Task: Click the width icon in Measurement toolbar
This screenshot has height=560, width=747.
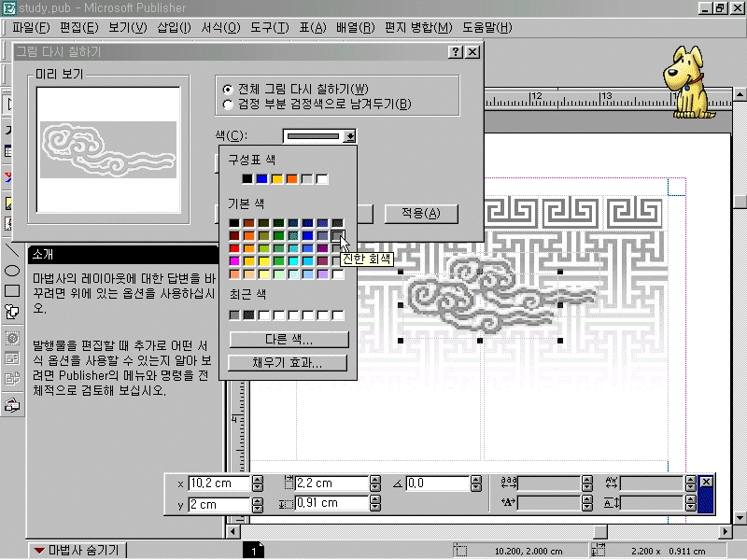Action: 289,483
